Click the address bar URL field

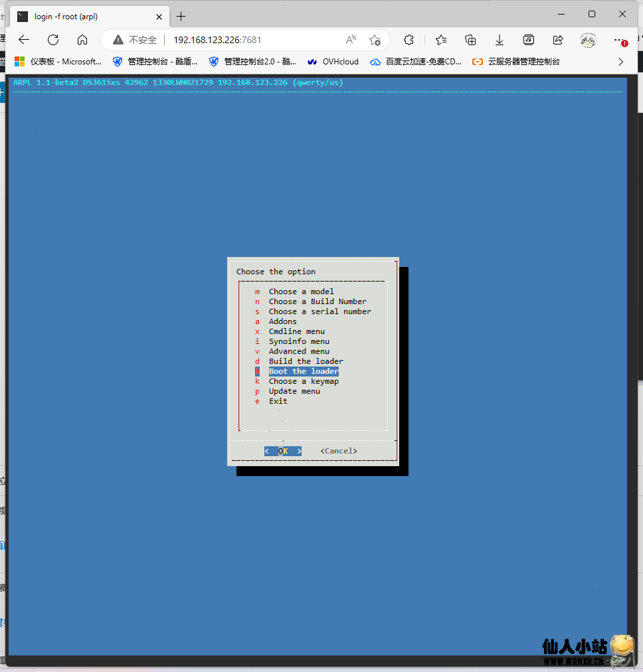click(252, 39)
